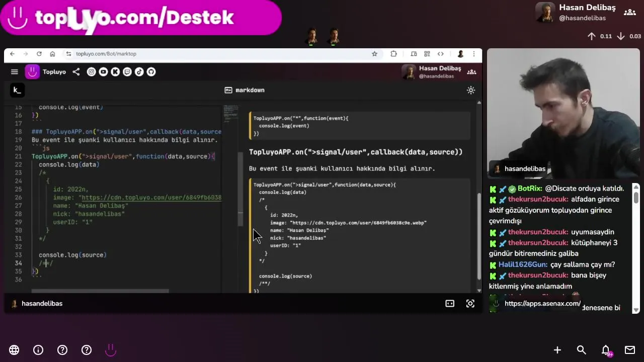
Task: Click the up arrow stat 0.11
Action: [600, 36]
